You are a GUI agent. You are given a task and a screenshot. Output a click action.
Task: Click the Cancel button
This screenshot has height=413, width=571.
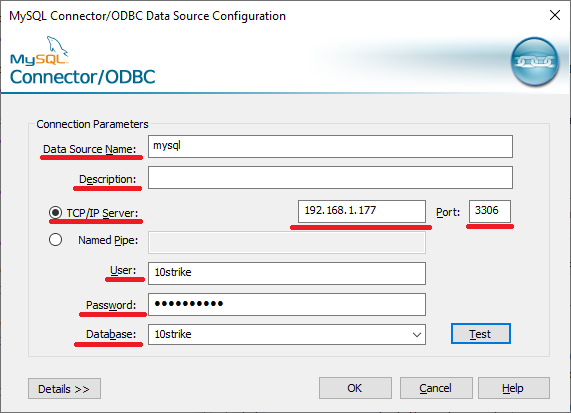click(x=436, y=388)
